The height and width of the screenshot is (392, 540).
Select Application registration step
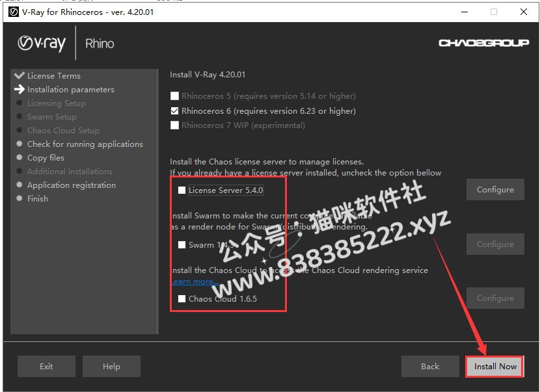(72, 185)
